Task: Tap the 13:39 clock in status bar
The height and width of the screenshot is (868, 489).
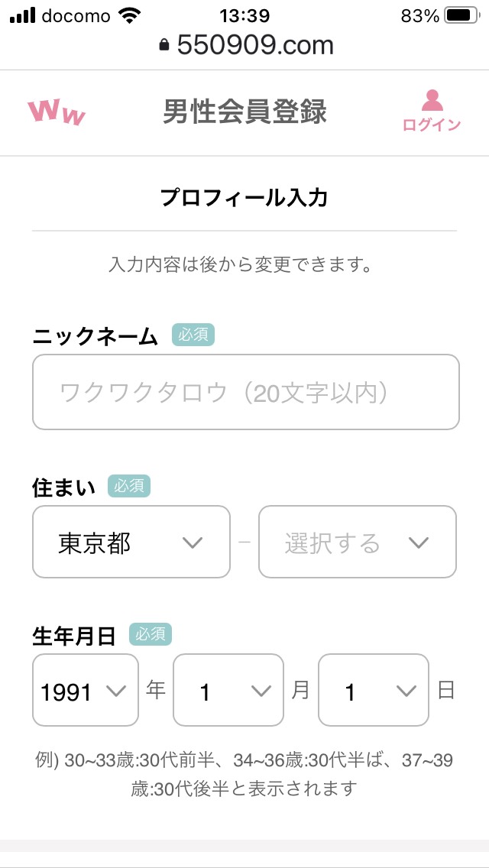Action: [x=244, y=16]
